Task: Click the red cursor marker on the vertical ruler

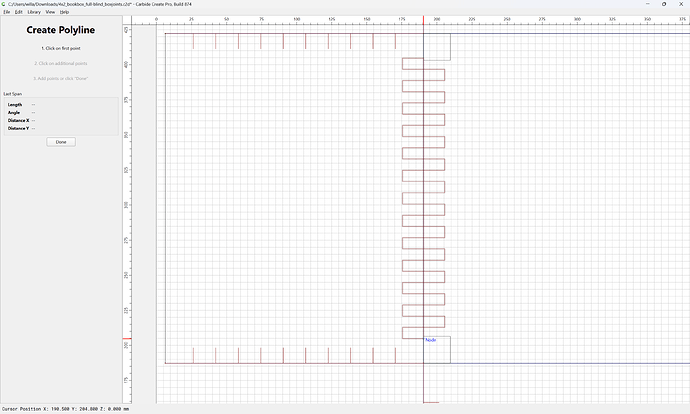Action: click(127, 339)
